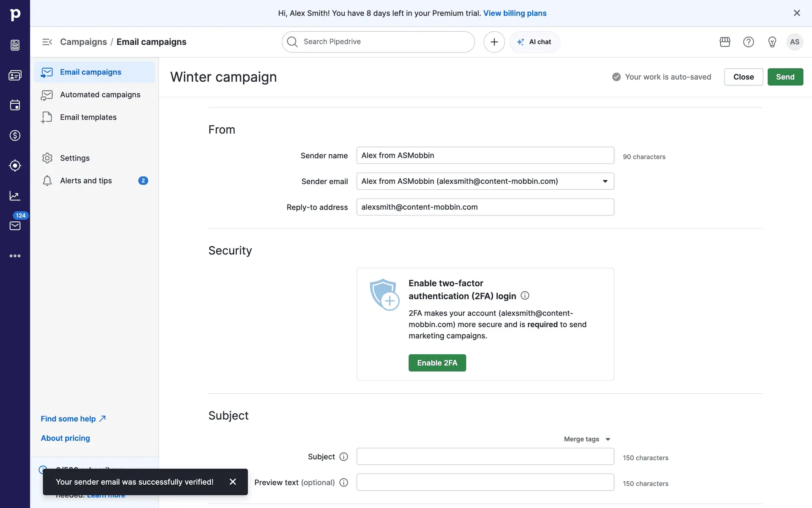Go to Deals dollar icon
This screenshot has width=812, height=508.
pyautogui.click(x=15, y=135)
